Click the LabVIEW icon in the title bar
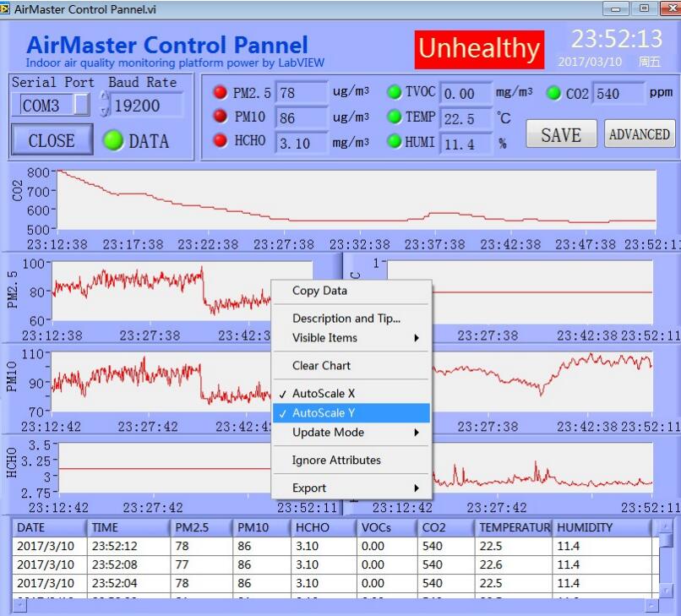 (5, 8)
